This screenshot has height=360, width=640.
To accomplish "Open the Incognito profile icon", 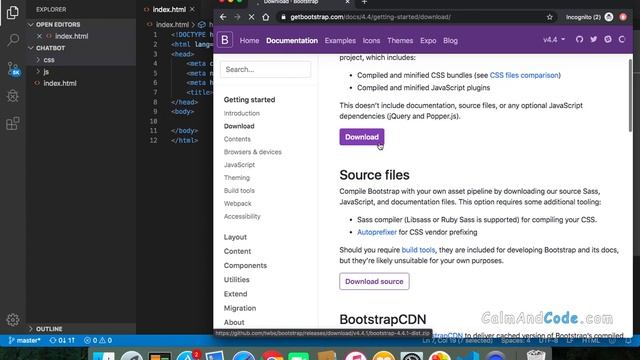I will [x=609, y=17].
